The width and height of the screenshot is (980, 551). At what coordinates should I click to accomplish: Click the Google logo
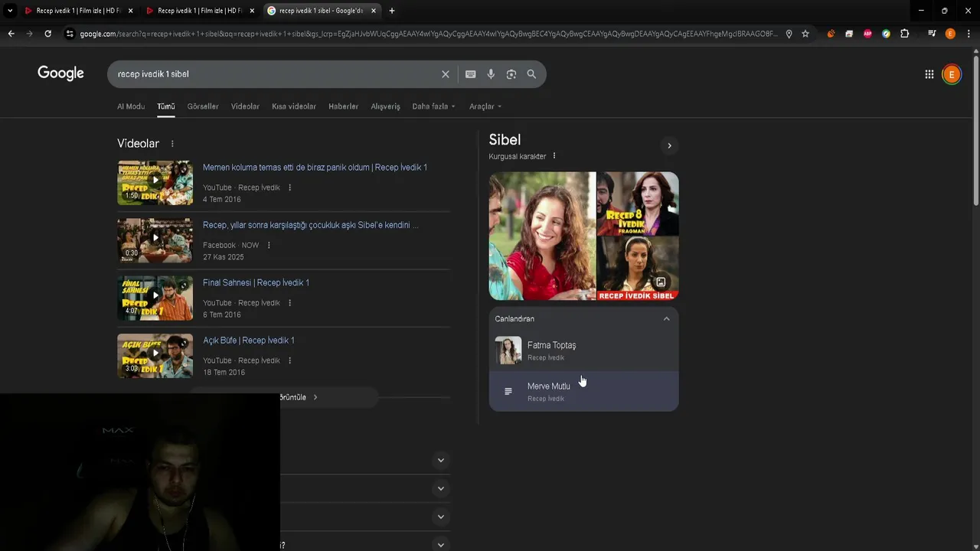pos(60,73)
